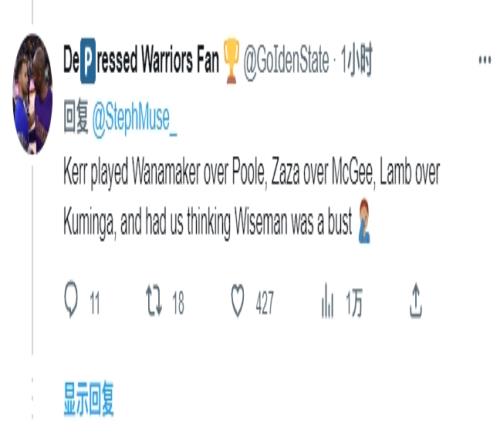The height and width of the screenshot is (440, 500).
Task: Open the view analytics bar chart icon
Action: pos(327,300)
